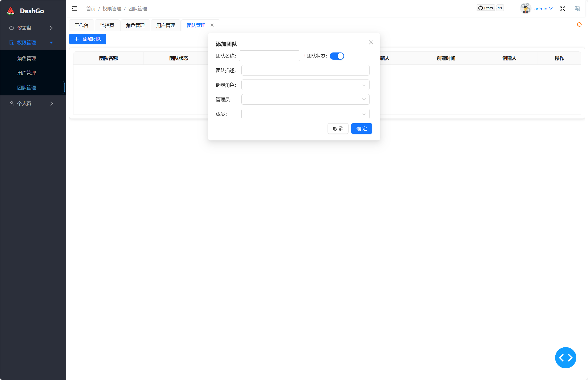Open the code view button at bottom right
Image resolution: width=588 pixels, height=380 pixels.
pyautogui.click(x=565, y=357)
